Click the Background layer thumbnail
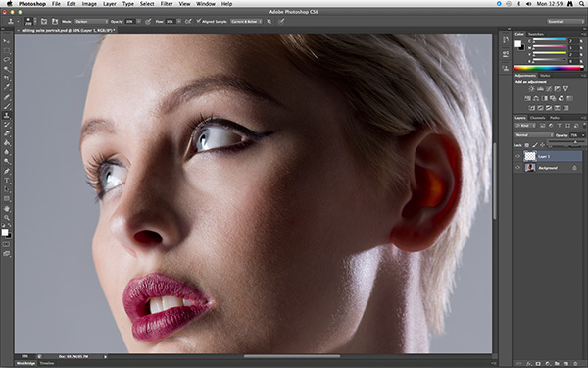The width and height of the screenshot is (588, 368). 530,168
